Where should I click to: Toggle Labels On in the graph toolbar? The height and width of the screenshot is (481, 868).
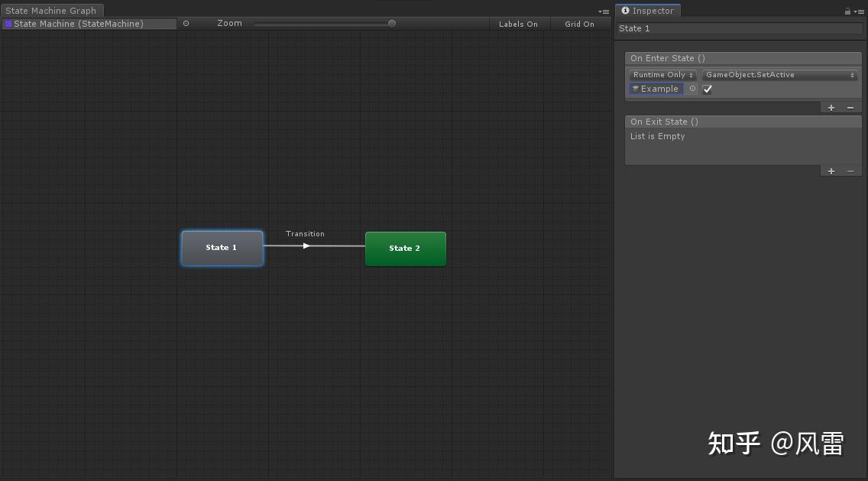coord(519,24)
